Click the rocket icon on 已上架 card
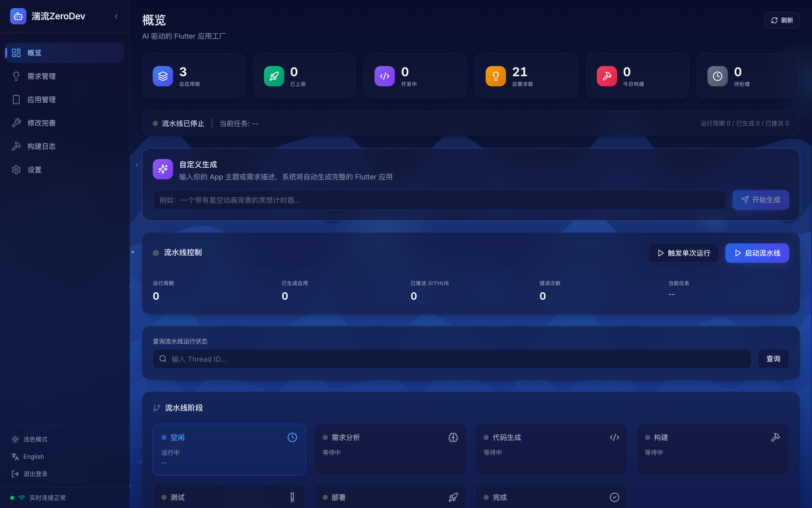812x508 pixels. pos(274,76)
